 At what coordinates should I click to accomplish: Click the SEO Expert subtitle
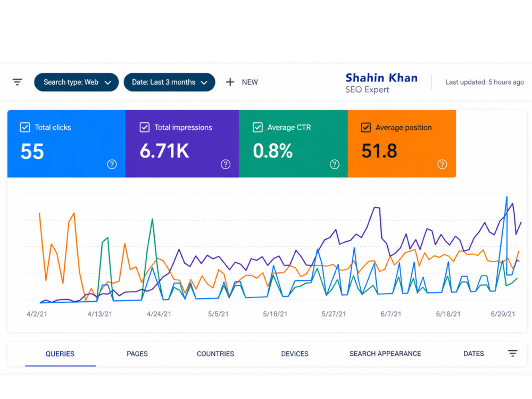367,89
